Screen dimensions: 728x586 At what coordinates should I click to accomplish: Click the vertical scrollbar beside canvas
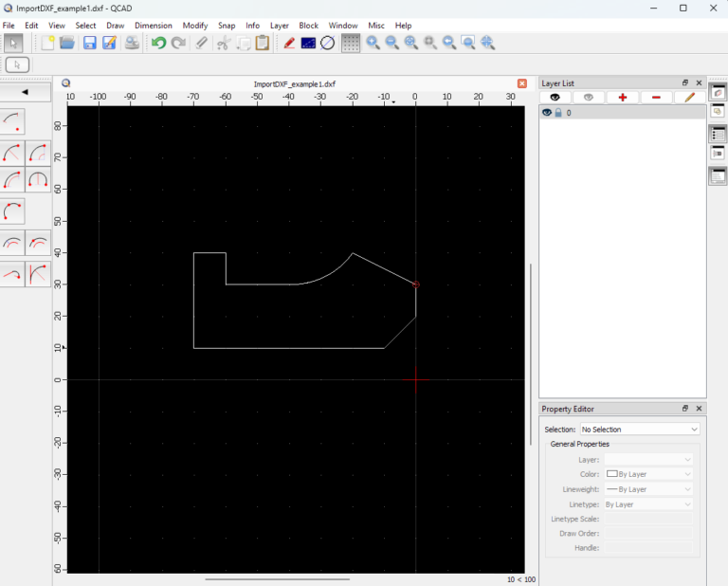(x=530, y=355)
